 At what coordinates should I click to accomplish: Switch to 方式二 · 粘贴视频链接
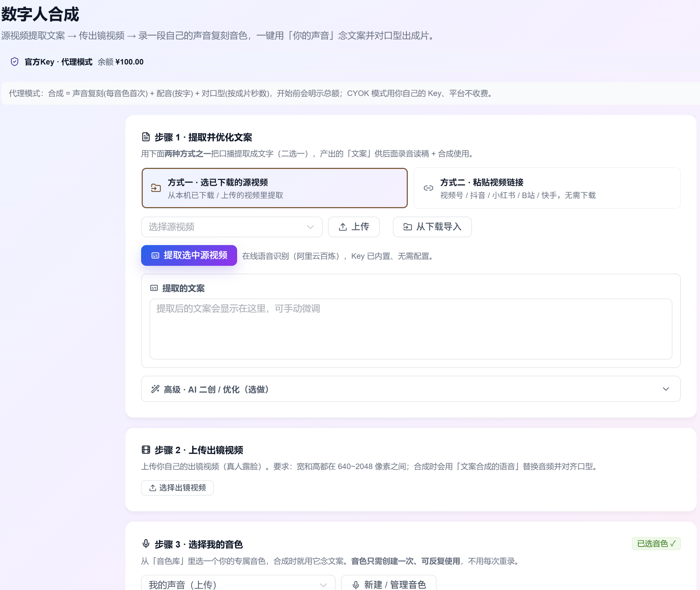pos(547,188)
